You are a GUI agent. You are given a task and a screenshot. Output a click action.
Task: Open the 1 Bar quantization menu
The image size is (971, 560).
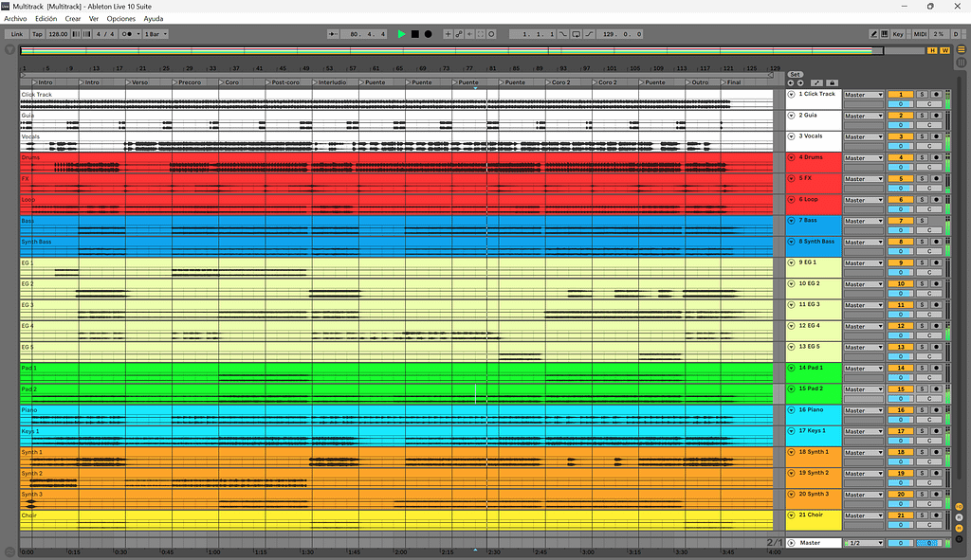pos(155,34)
